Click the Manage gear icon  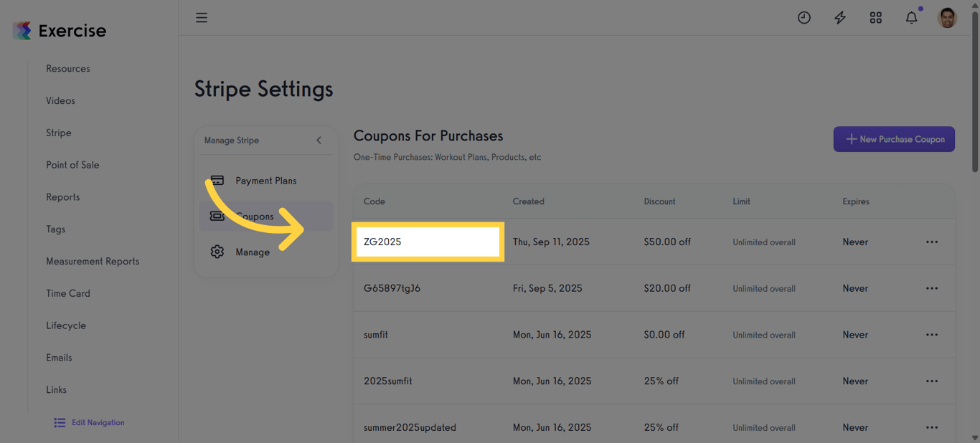coord(217,251)
